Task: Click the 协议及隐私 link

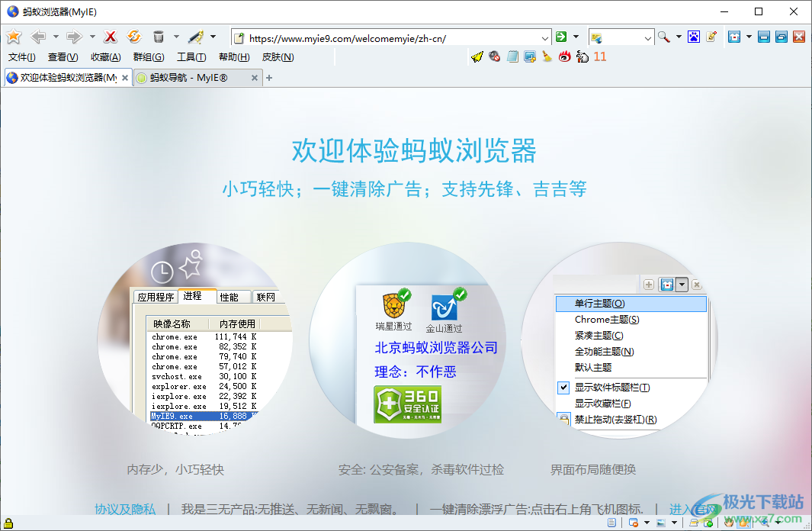Action: coord(124,507)
